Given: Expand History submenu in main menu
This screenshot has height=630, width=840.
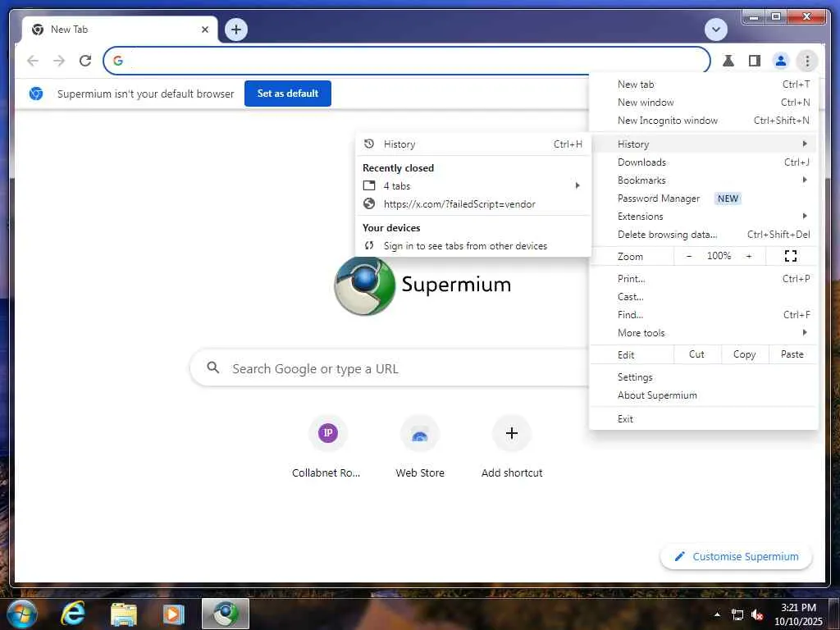Looking at the screenshot, I should pos(703,144).
